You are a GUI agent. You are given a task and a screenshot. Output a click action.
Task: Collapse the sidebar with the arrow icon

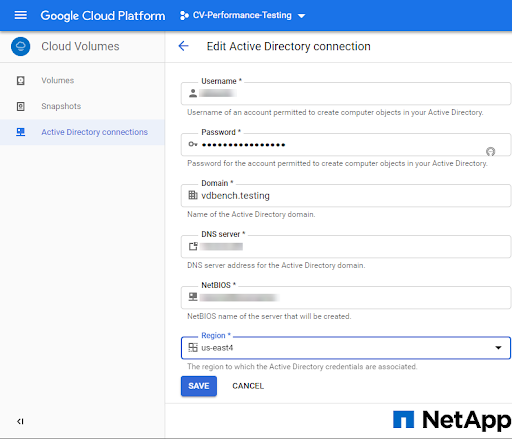tap(20, 421)
